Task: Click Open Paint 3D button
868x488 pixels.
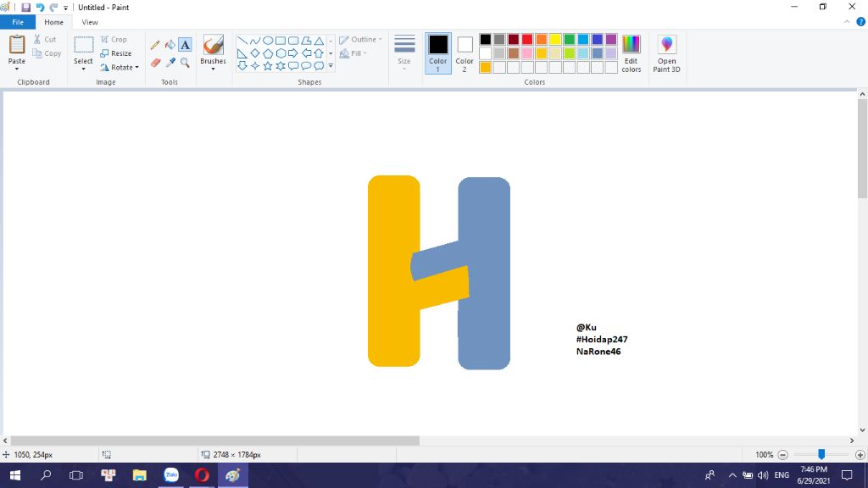Action: pos(666,53)
